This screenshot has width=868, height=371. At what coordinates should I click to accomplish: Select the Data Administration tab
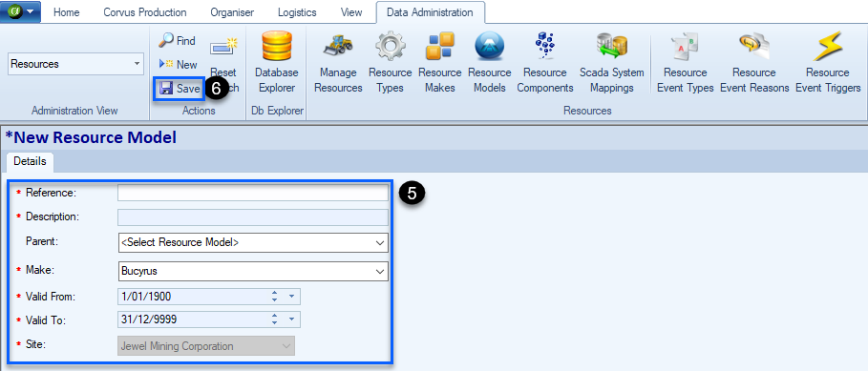pyautogui.click(x=430, y=12)
